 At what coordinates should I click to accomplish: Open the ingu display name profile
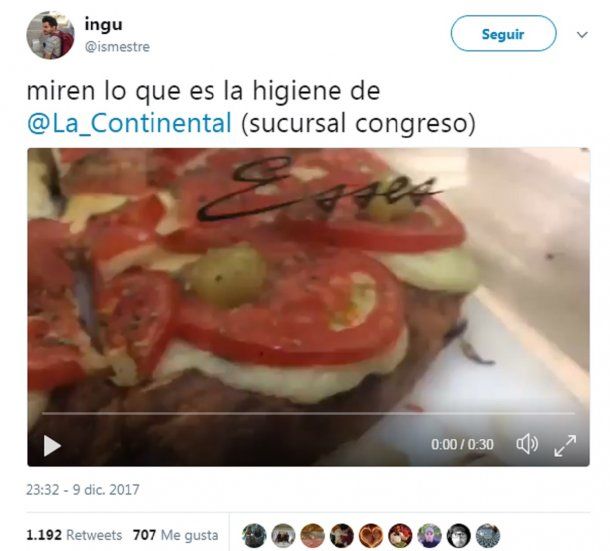click(103, 24)
